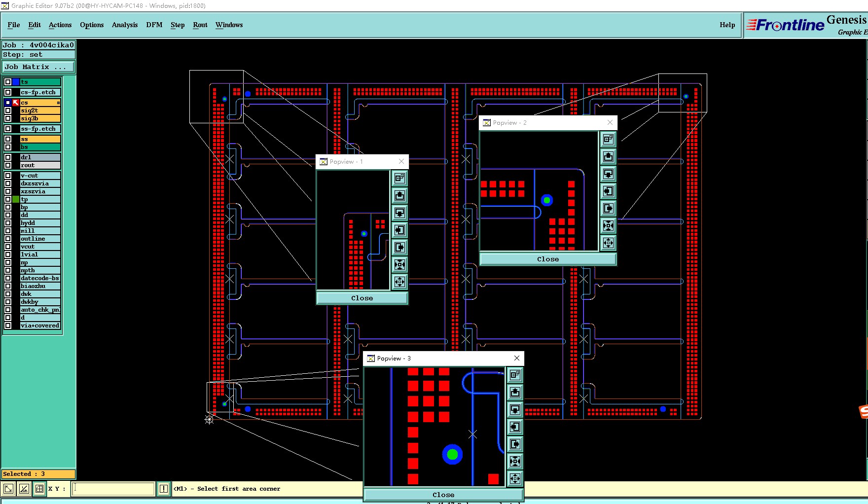Open the Rout menu
Image resolution: width=868 pixels, height=504 pixels.
(x=200, y=25)
